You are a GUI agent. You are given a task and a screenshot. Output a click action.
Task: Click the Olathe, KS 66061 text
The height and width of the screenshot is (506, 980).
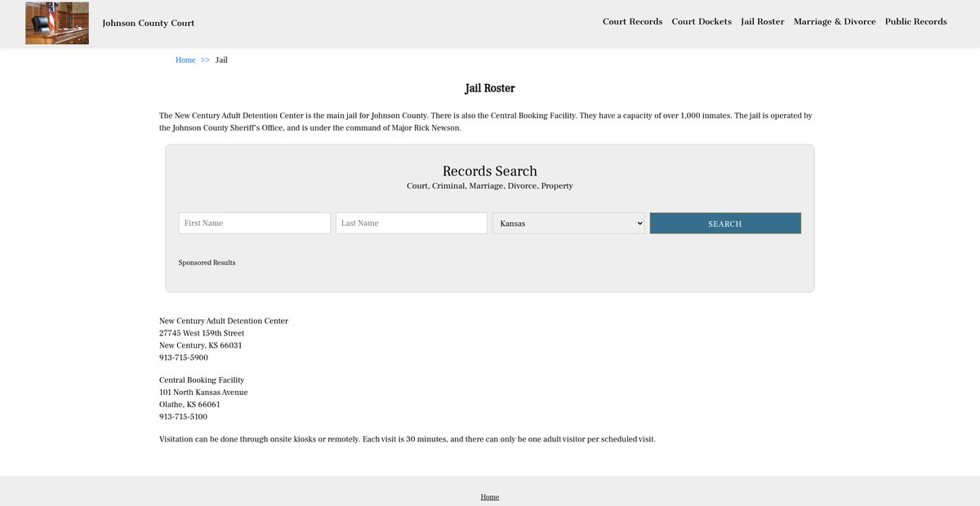coord(189,405)
